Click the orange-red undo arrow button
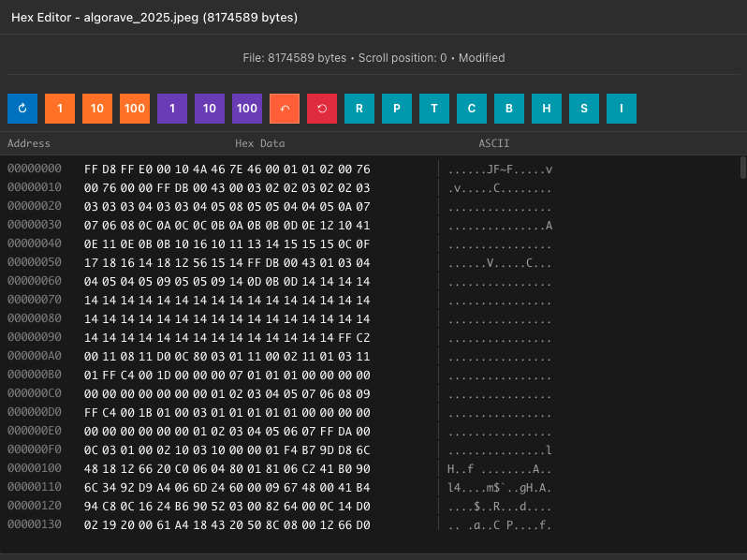Image resolution: width=747 pixels, height=560 pixels. tap(285, 109)
